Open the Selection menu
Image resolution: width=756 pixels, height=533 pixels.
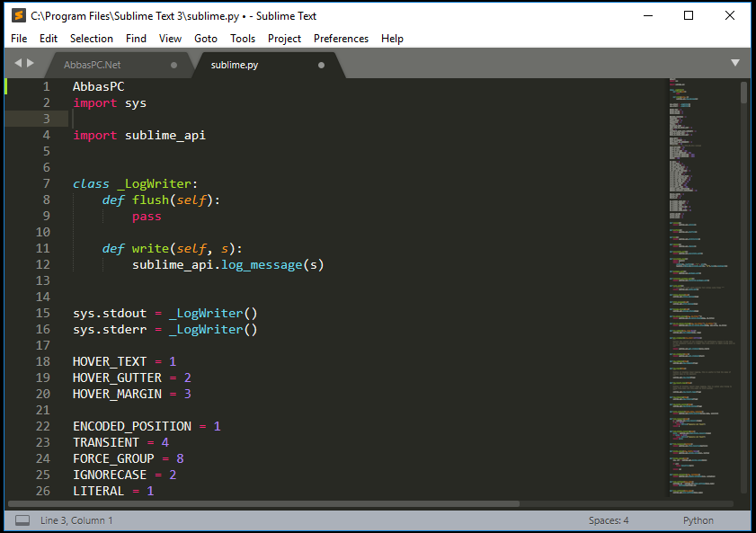(x=91, y=39)
